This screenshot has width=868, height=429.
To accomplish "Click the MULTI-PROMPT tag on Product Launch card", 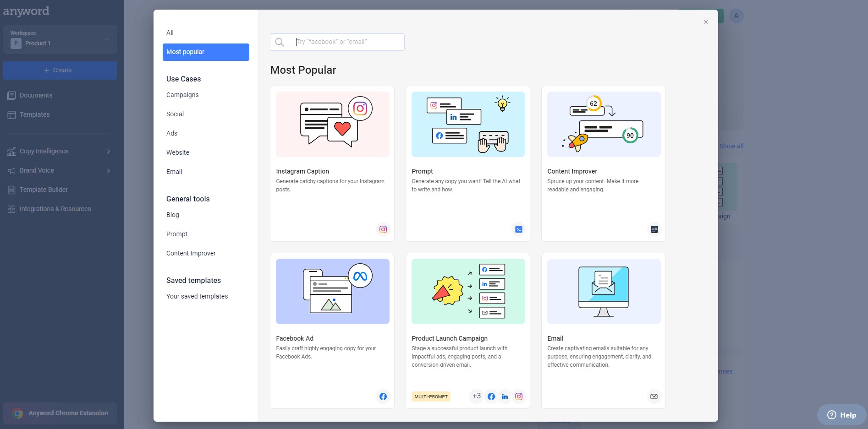I will (431, 396).
